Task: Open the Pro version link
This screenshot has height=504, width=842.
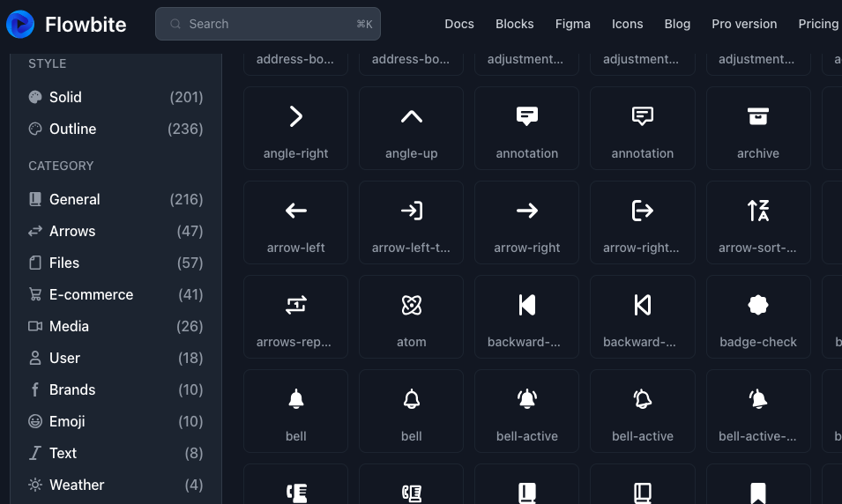Action: coord(744,24)
